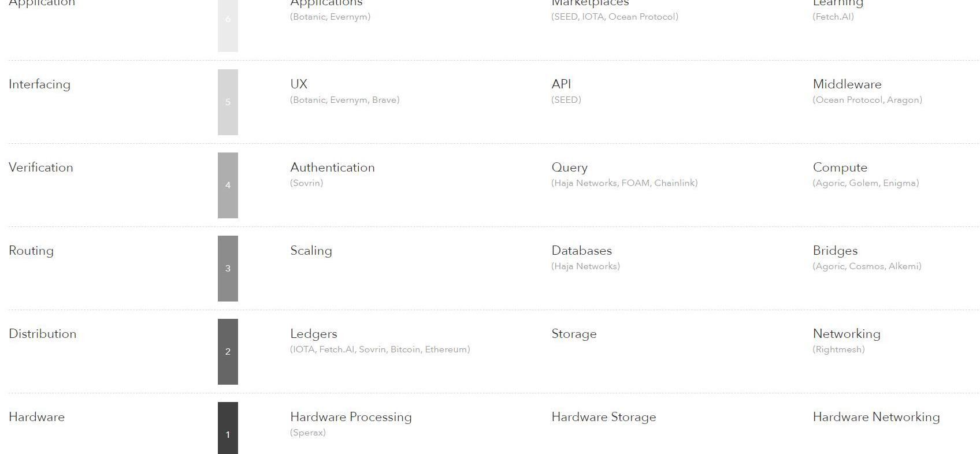
Task: Click the Hardware Processing heading
Action: pyautogui.click(x=351, y=417)
